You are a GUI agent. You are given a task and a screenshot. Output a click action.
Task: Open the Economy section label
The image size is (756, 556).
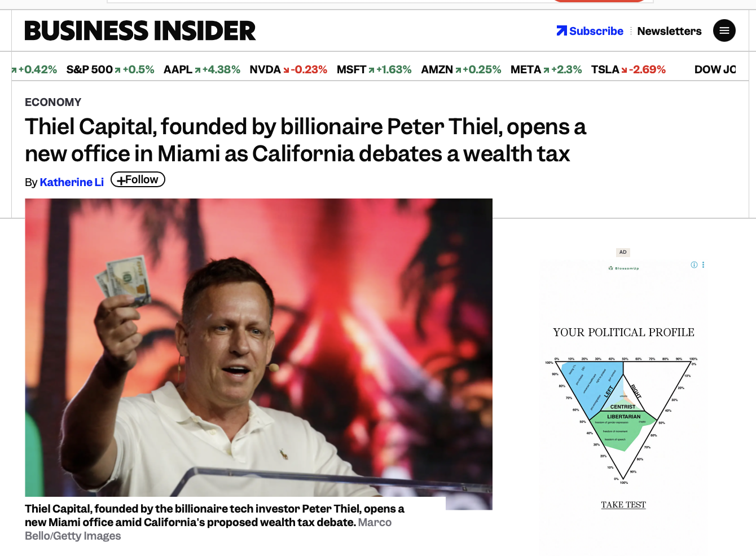53,102
